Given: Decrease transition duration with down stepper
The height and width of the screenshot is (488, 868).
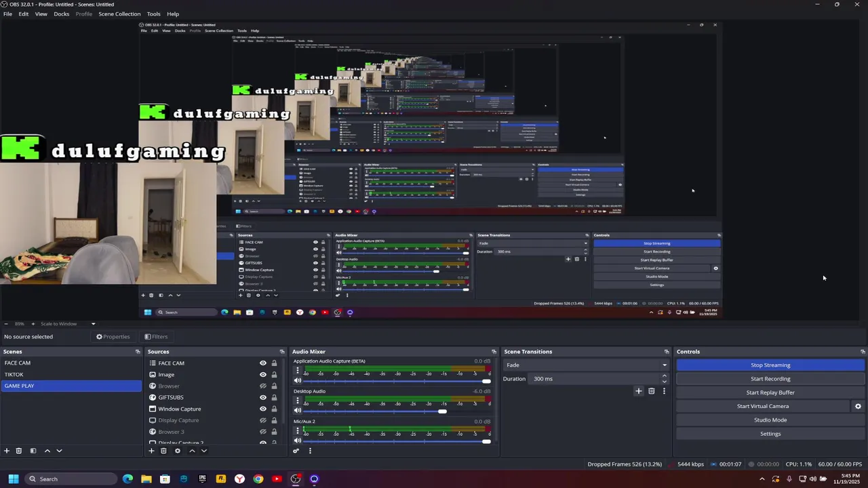Looking at the screenshot, I should [664, 382].
